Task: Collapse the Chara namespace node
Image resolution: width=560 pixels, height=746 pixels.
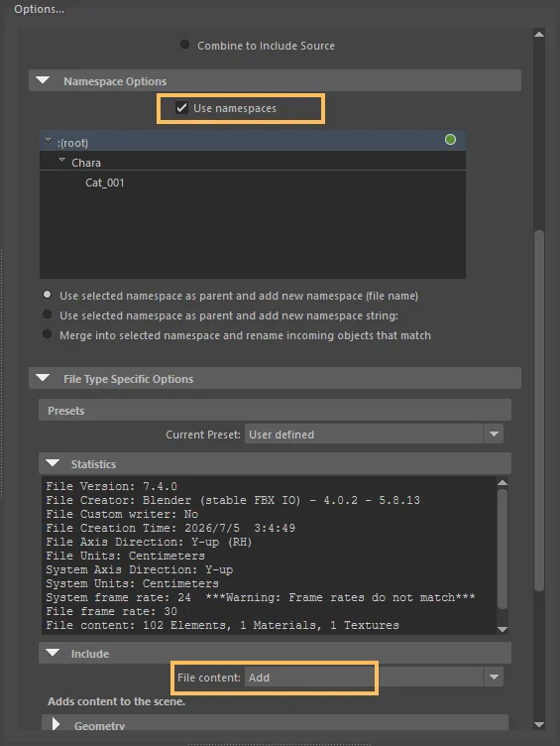Action: click(x=61, y=161)
